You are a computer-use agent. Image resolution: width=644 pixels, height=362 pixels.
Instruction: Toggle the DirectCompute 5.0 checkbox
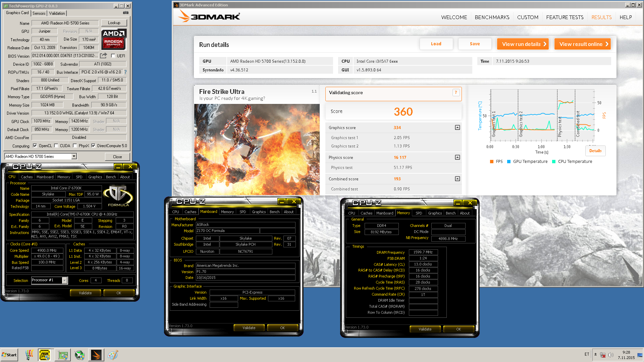pos(93,146)
